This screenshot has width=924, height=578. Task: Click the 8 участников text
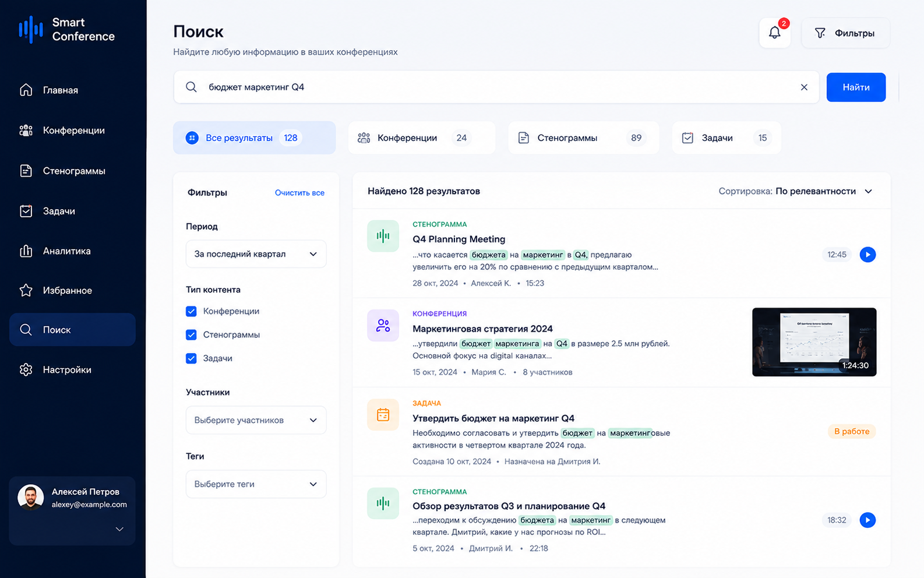[547, 372]
